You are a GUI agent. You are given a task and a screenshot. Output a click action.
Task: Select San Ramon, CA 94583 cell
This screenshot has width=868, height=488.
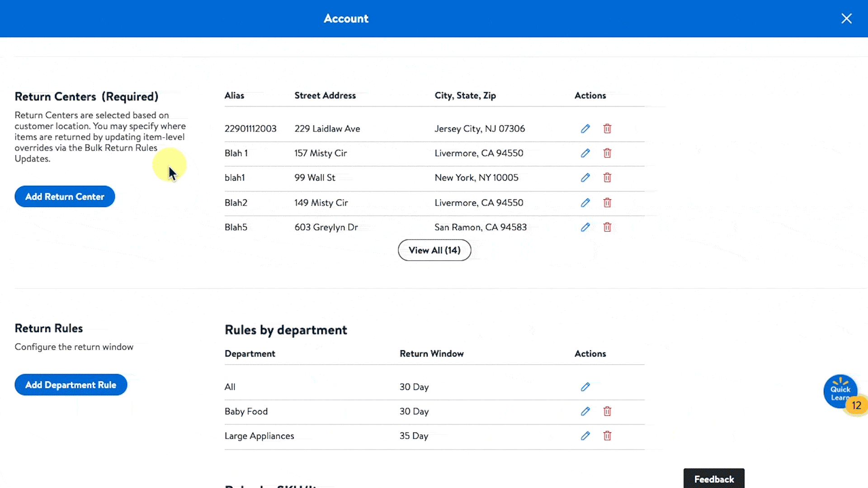pyautogui.click(x=481, y=227)
